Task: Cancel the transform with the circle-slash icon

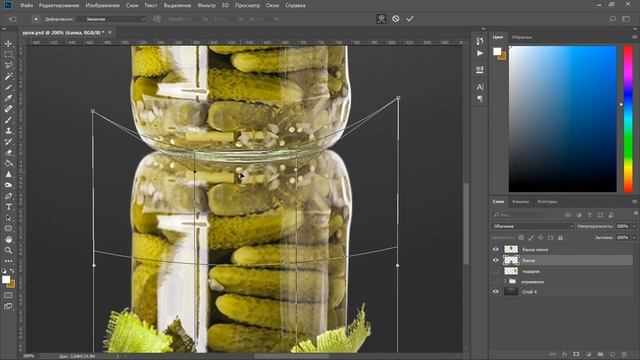Action: point(396,19)
